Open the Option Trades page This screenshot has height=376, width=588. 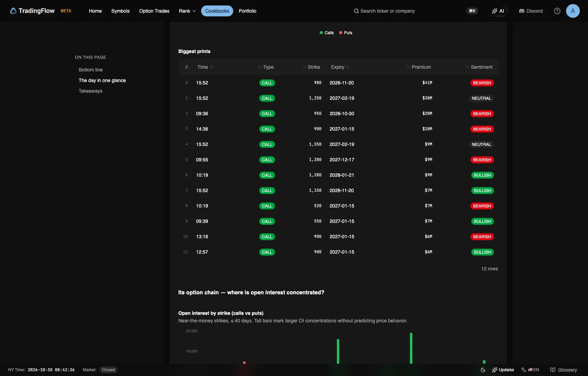(154, 11)
